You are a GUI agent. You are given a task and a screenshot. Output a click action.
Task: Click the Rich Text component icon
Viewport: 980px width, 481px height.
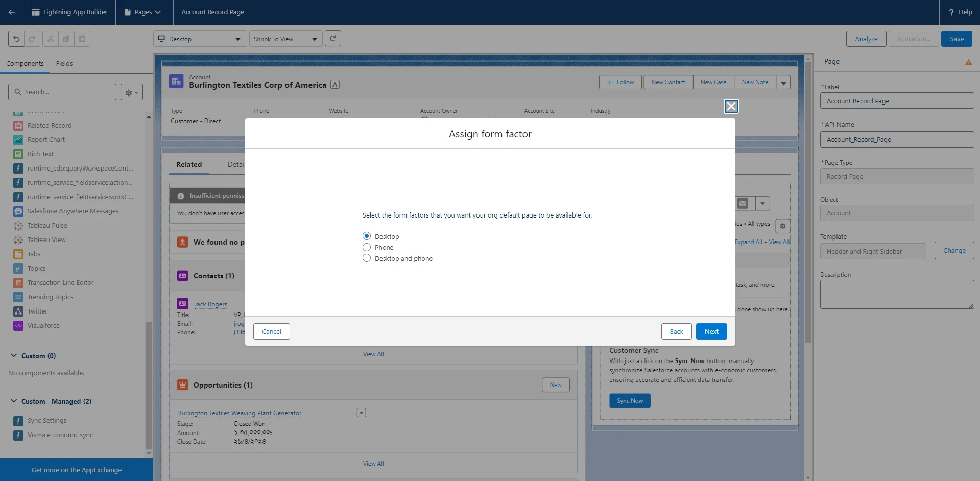(18, 154)
